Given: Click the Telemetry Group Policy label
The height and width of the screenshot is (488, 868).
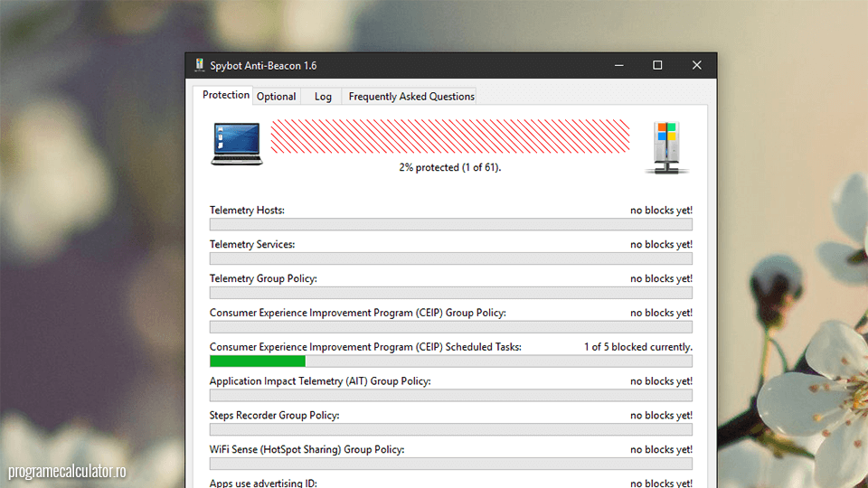Looking at the screenshot, I should tap(263, 278).
